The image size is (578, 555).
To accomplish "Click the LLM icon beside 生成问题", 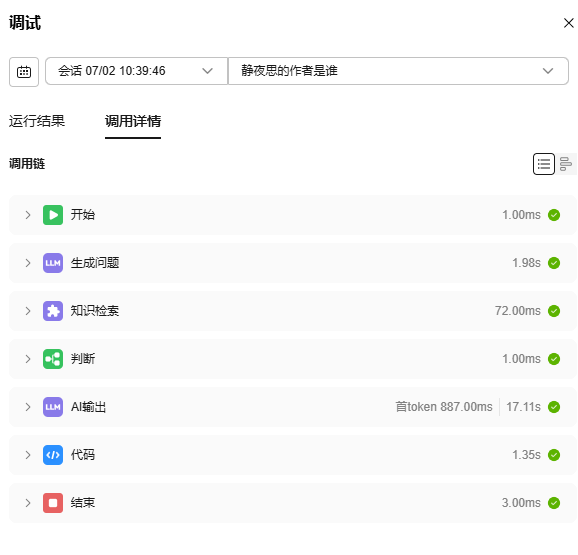I will click(53, 263).
